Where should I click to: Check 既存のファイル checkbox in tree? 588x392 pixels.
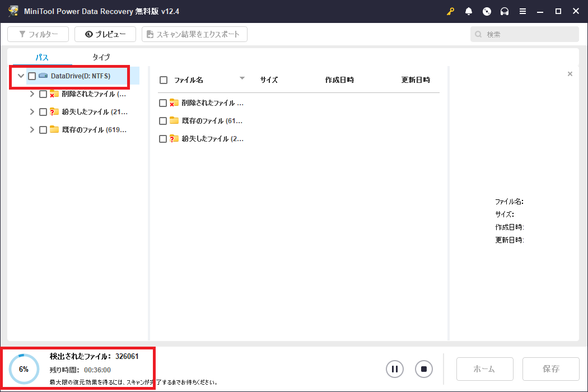[43, 130]
